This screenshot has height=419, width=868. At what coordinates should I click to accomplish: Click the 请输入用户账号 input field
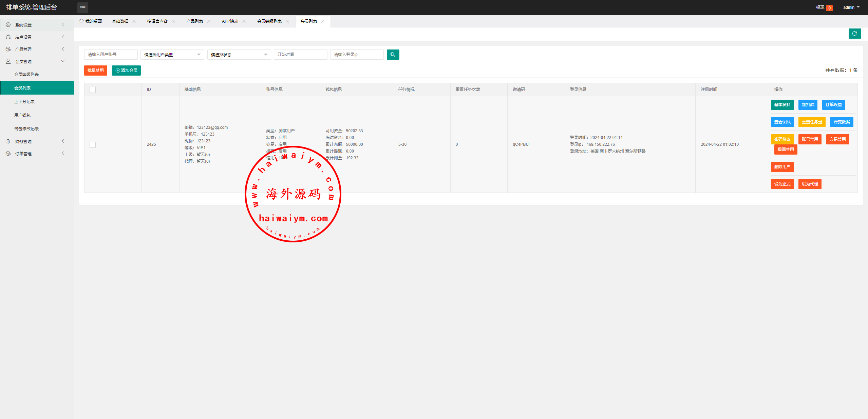(x=111, y=55)
